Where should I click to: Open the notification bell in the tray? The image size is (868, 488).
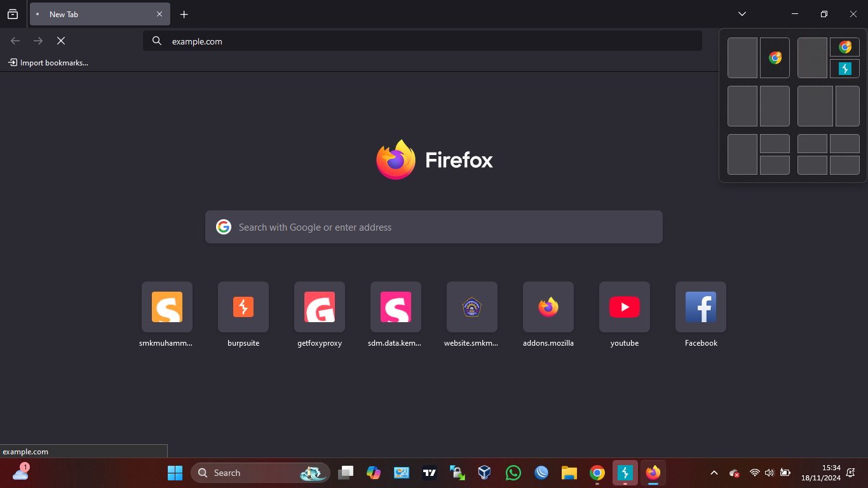coord(850,473)
